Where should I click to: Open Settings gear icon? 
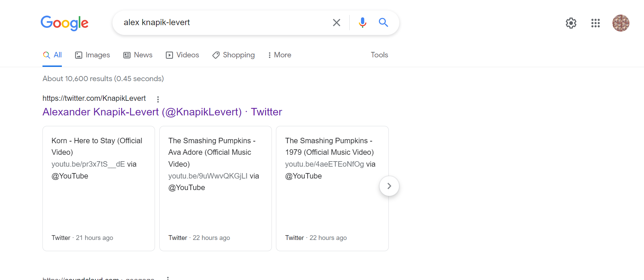[571, 23]
